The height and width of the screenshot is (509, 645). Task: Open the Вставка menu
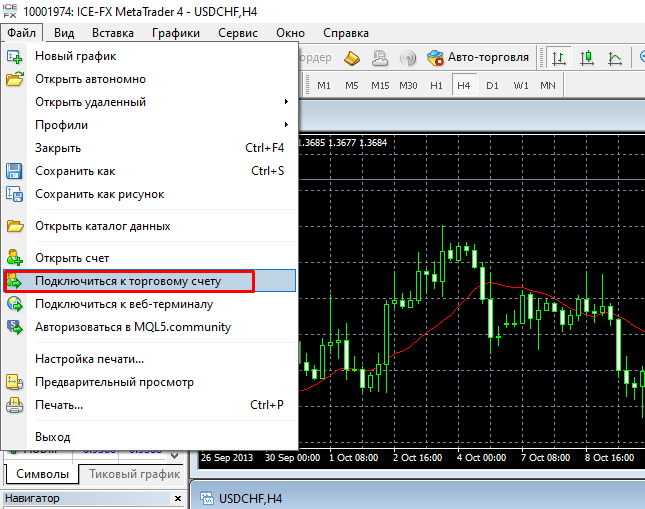113,33
